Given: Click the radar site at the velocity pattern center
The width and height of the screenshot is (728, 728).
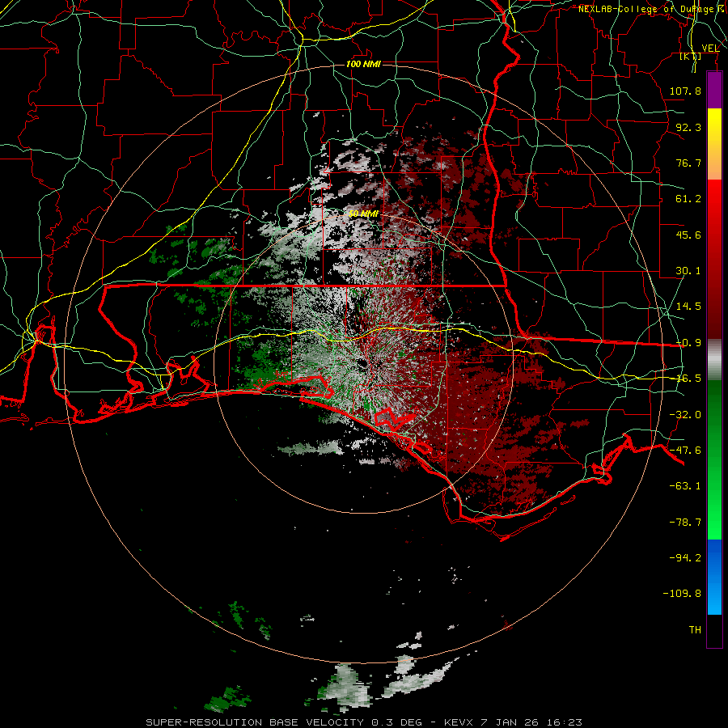Looking at the screenshot, I should click(x=363, y=365).
